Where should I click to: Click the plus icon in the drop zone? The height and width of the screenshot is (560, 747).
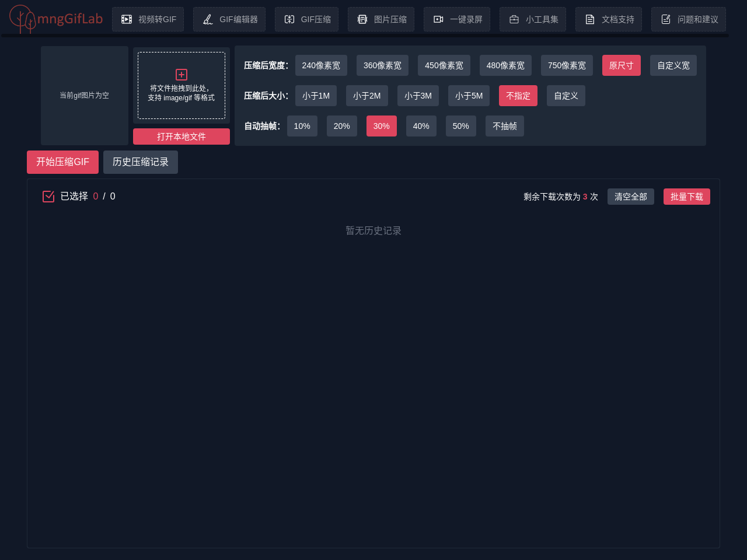point(181,74)
